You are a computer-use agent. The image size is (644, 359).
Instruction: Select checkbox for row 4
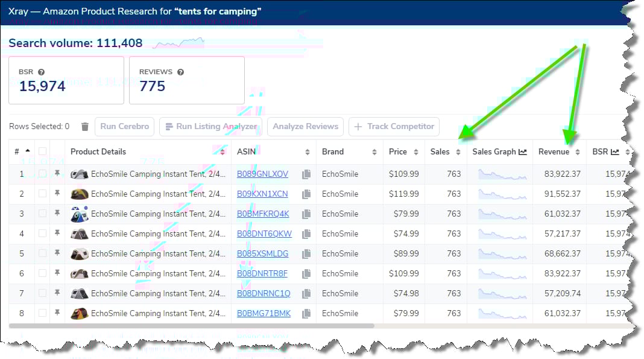(x=42, y=234)
